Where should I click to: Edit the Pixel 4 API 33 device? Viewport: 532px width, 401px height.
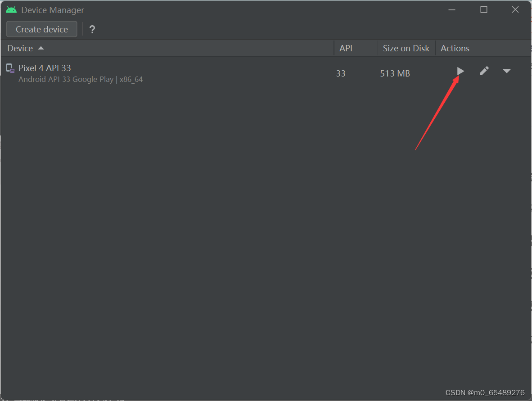click(484, 71)
